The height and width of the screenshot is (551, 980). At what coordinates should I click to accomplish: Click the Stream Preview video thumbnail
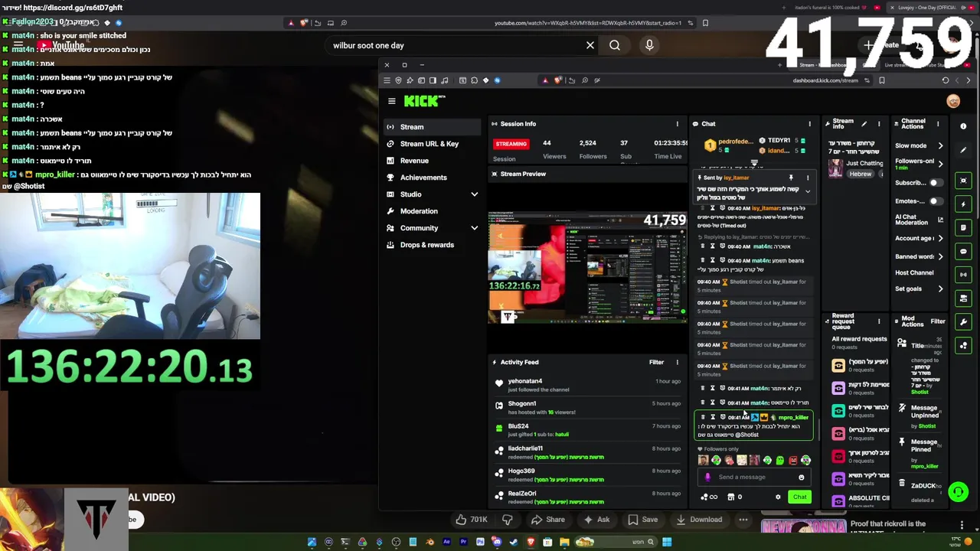click(587, 267)
